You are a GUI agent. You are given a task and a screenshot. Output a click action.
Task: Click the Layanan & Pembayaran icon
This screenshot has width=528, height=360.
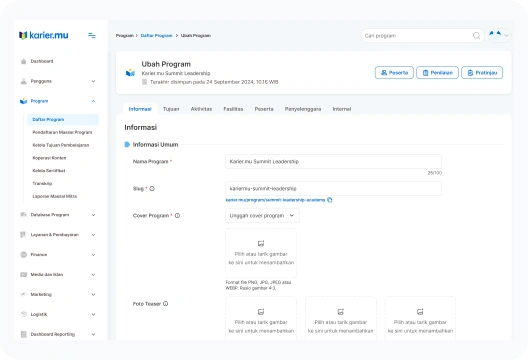pyautogui.click(x=23, y=235)
